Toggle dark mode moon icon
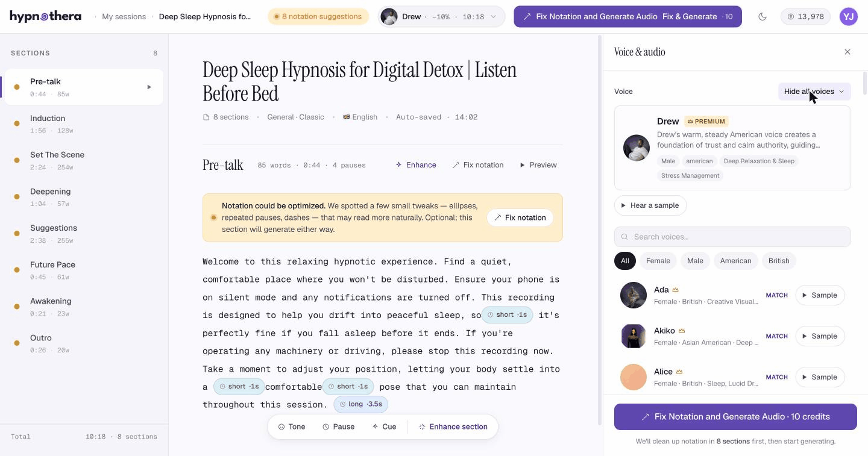The height and width of the screenshot is (456, 868). (763, 17)
